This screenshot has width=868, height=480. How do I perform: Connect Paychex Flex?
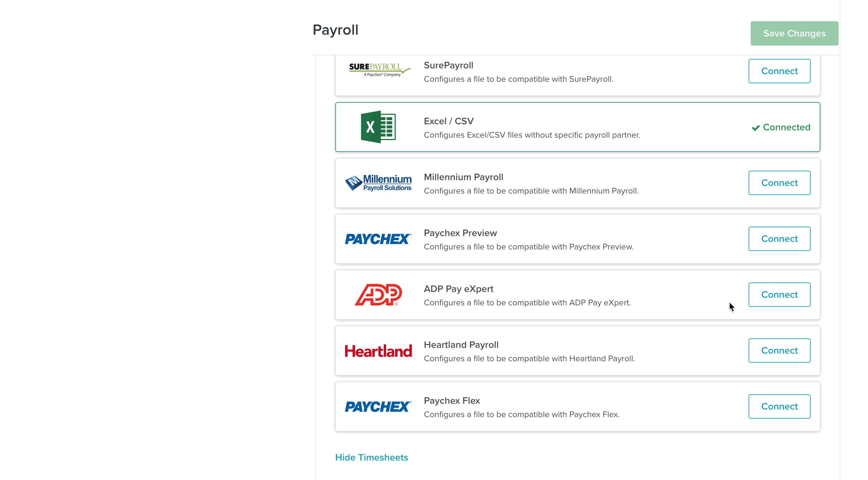779,406
